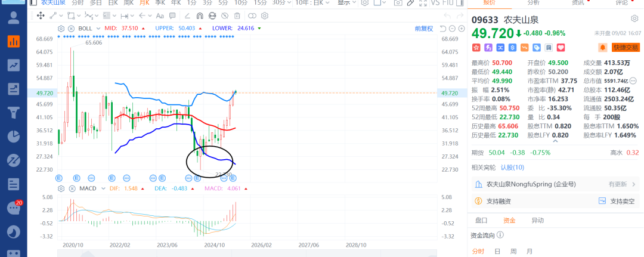This screenshot has height=257, width=644.
Task: Reset chart view with the undo arrow
Action: pyautogui.click(x=442, y=29)
